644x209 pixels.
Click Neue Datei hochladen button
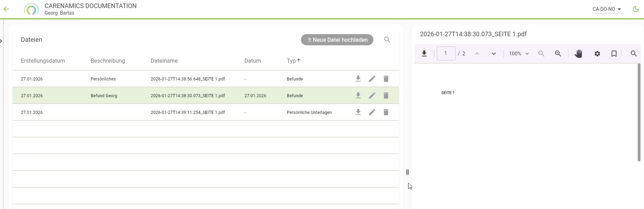pos(337,40)
